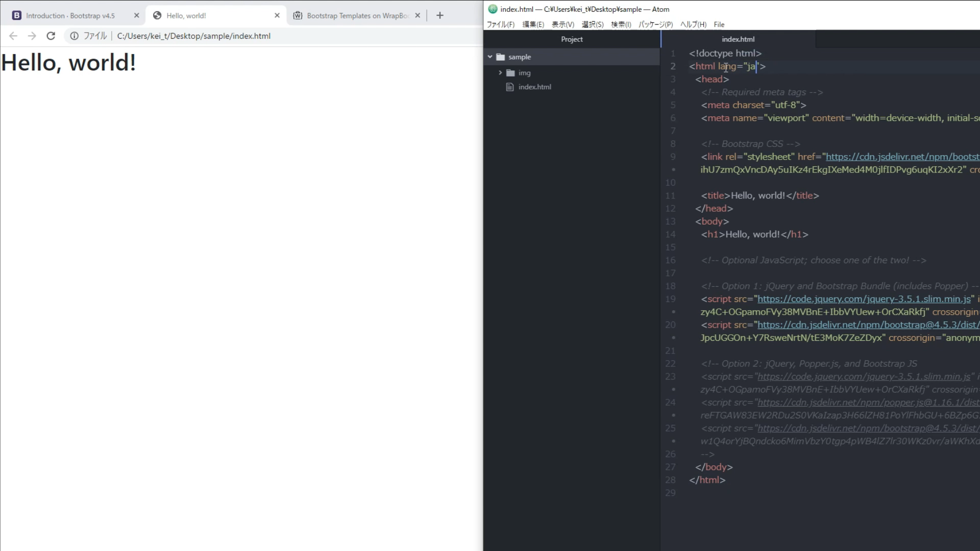Click the meta charset="utf-8" line
980x551 pixels.
click(x=754, y=105)
